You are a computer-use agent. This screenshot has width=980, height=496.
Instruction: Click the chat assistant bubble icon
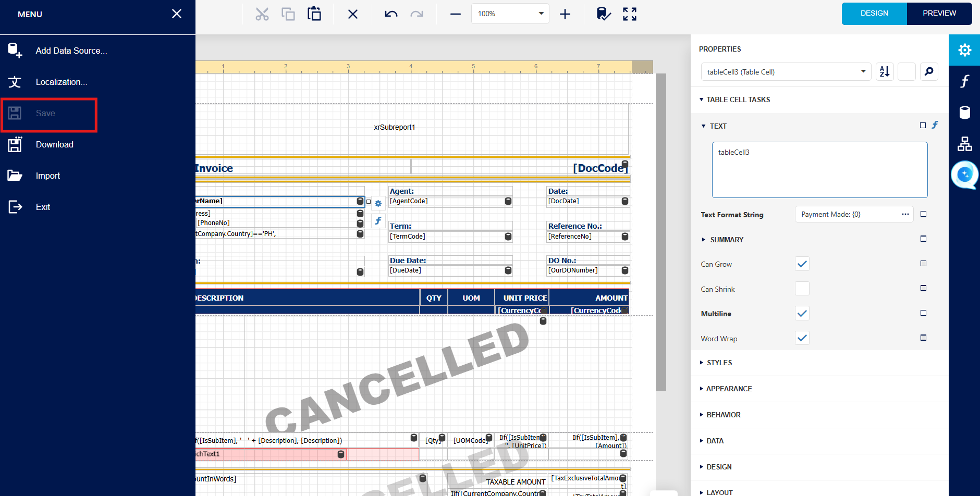[x=964, y=175]
